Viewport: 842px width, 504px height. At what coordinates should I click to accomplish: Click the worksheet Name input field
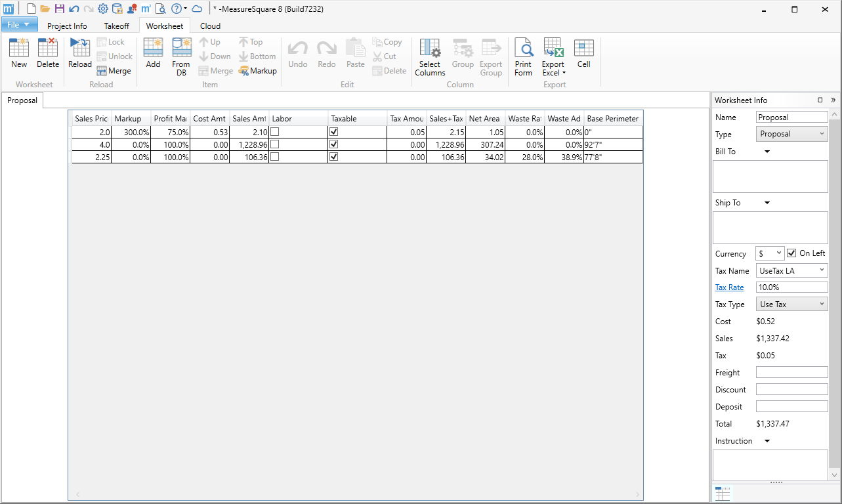tap(792, 117)
